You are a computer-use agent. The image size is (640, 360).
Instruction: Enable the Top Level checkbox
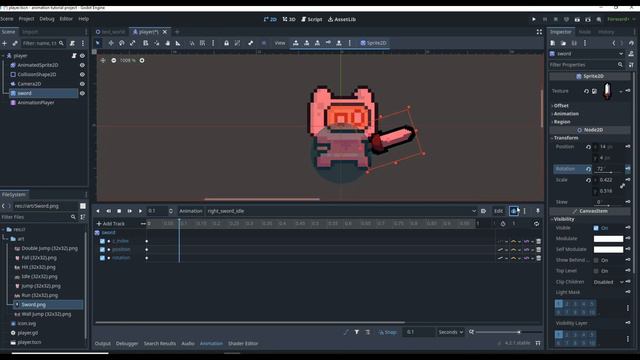pos(596,271)
